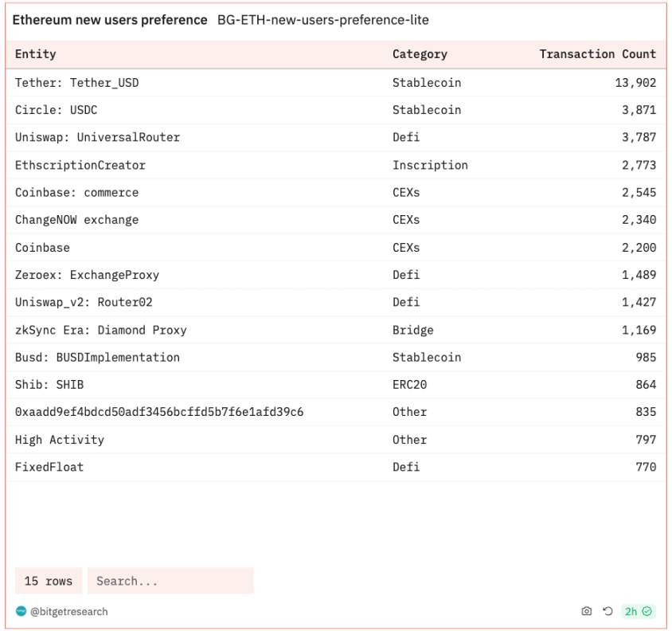Sort by the Category column header

420,54
